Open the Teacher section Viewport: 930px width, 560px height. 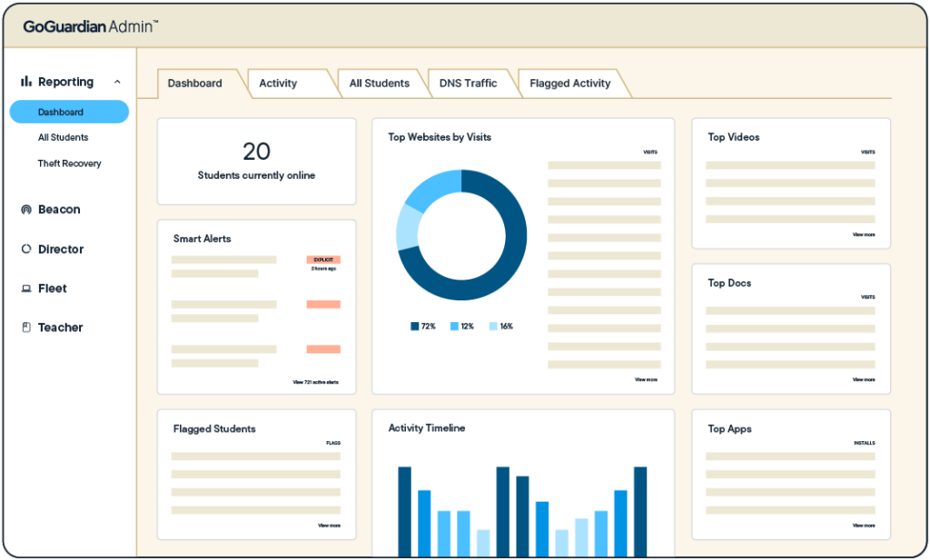pyautogui.click(x=60, y=327)
